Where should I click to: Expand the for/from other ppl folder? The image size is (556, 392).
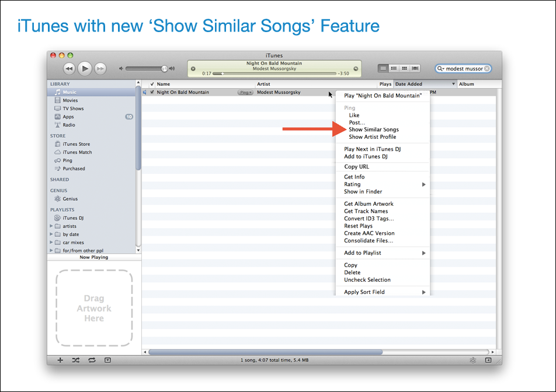(51, 250)
